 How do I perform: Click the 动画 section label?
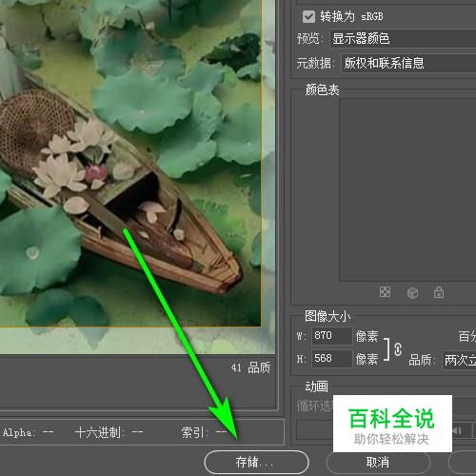316,387
